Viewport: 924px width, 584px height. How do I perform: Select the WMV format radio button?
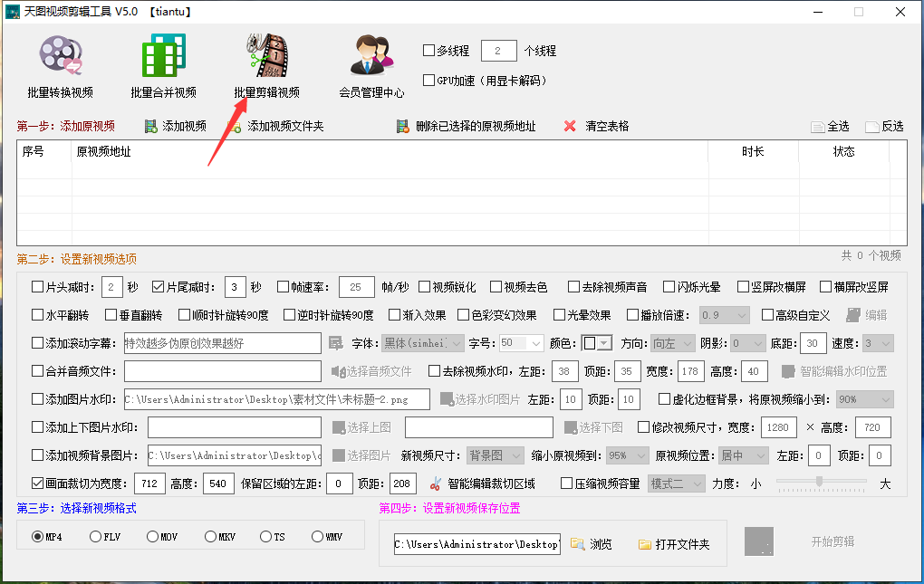(317, 536)
